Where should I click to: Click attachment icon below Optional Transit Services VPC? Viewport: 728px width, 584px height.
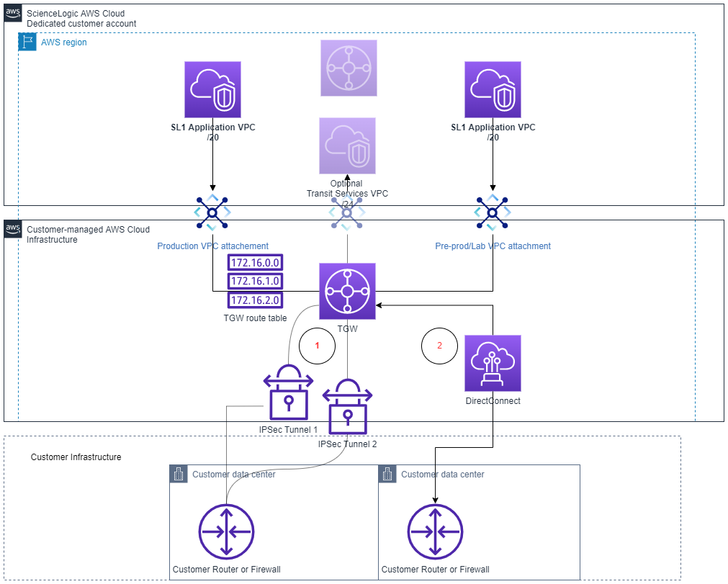347,213
